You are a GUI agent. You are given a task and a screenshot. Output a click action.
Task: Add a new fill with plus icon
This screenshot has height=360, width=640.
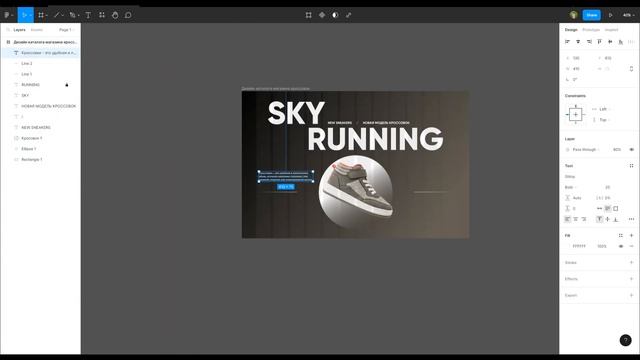pos(631,236)
